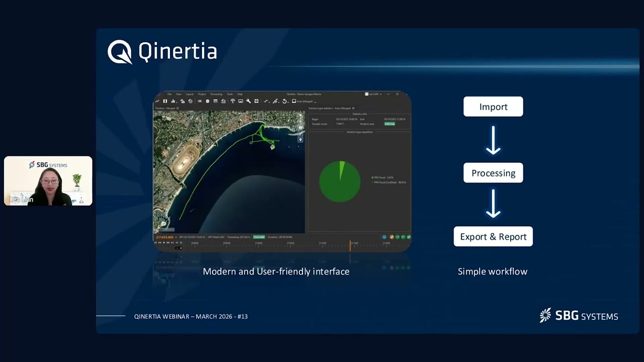Open the Help menu
This screenshot has height=362, width=644.
tap(240, 94)
